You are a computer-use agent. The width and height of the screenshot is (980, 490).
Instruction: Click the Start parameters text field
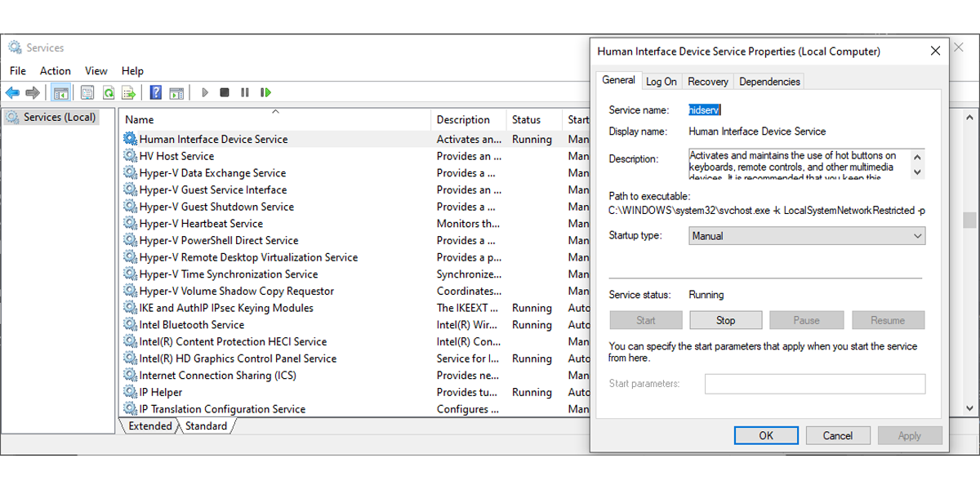[x=815, y=384]
